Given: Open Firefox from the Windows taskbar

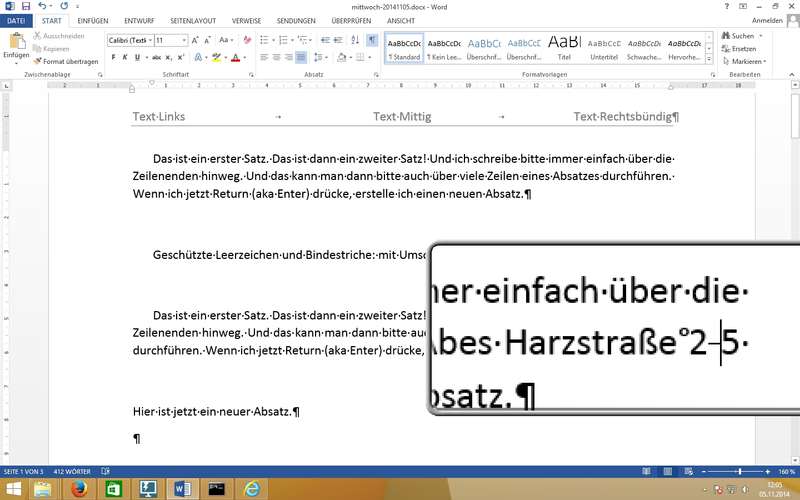Looking at the screenshot, I should coord(79,489).
